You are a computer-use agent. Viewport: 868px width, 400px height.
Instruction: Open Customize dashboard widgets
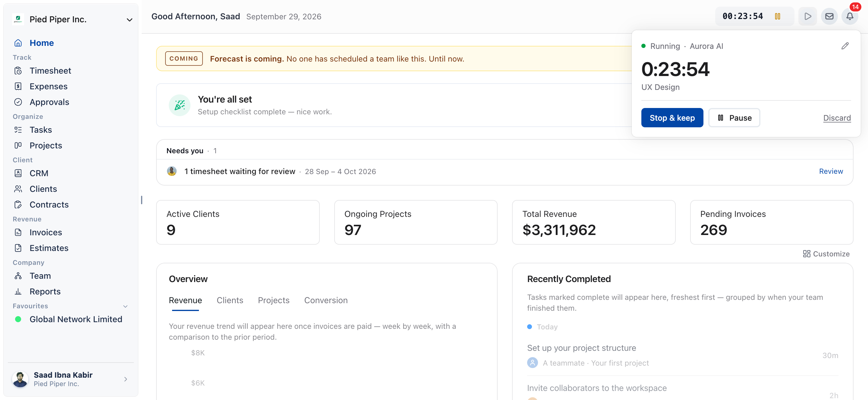[826, 254]
